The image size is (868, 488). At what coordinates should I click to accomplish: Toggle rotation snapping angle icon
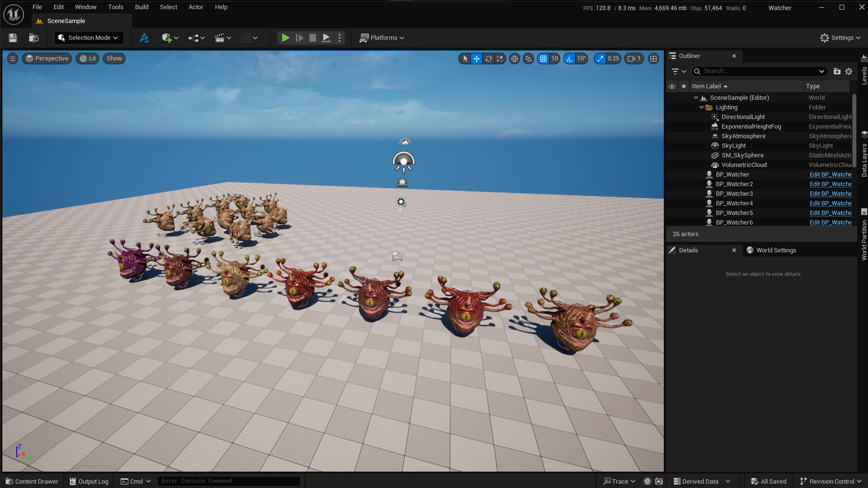(x=570, y=59)
